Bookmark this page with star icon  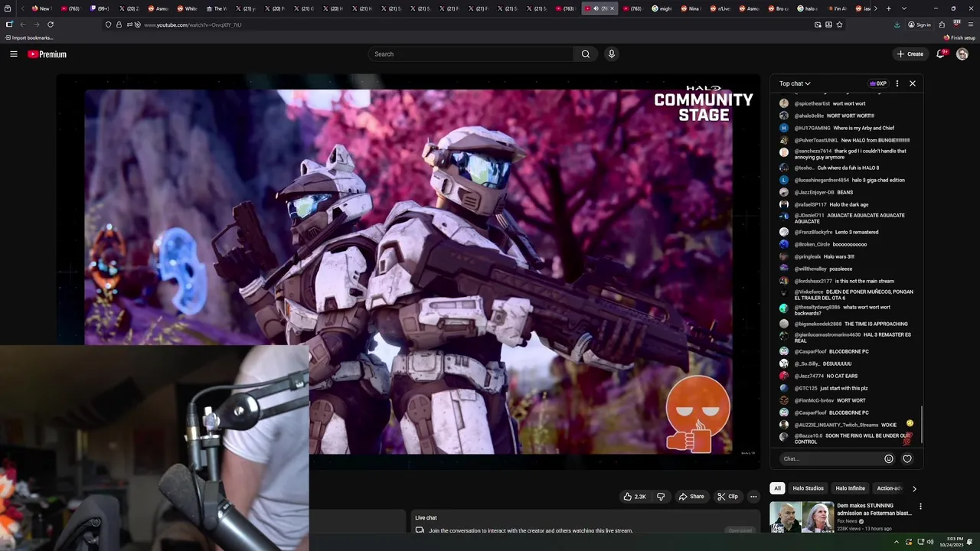pyautogui.click(x=840, y=24)
